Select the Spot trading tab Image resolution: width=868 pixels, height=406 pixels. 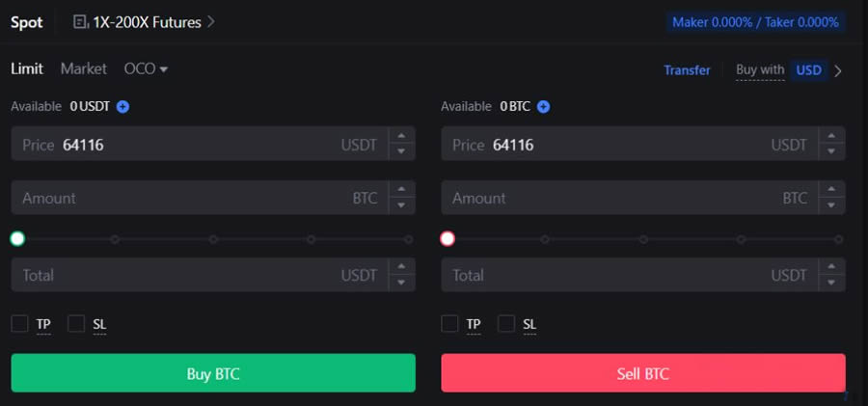click(x=27, y=22)
